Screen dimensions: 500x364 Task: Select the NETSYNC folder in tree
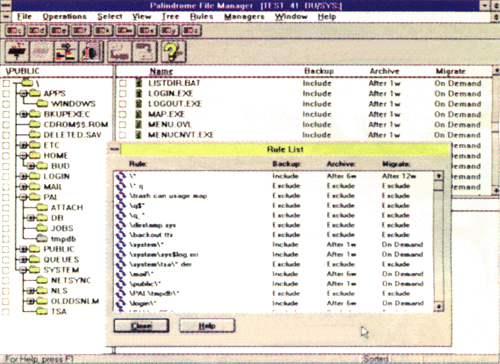[x=71, y=280]
